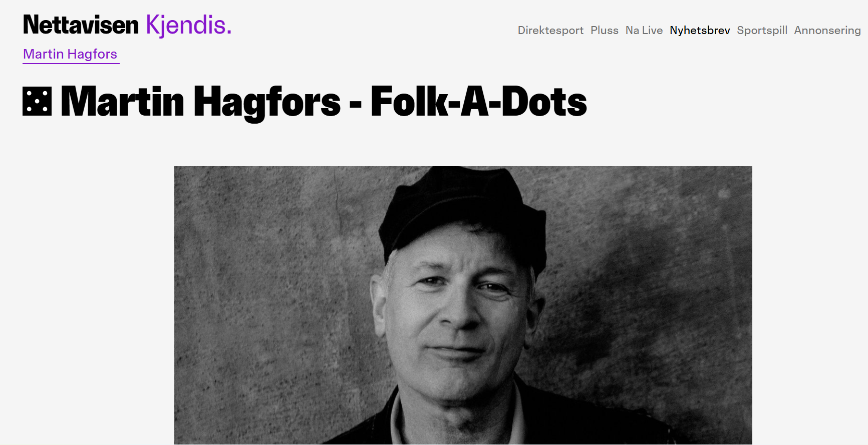Click the Nettavisen logo
This screenshot has height=445, width=868.
click(81, 25)
